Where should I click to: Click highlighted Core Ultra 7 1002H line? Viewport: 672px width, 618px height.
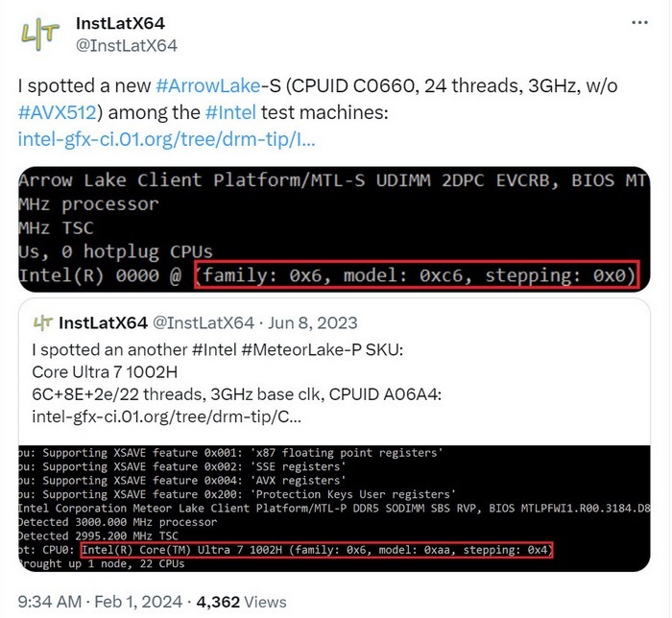(x=317, y=550)
